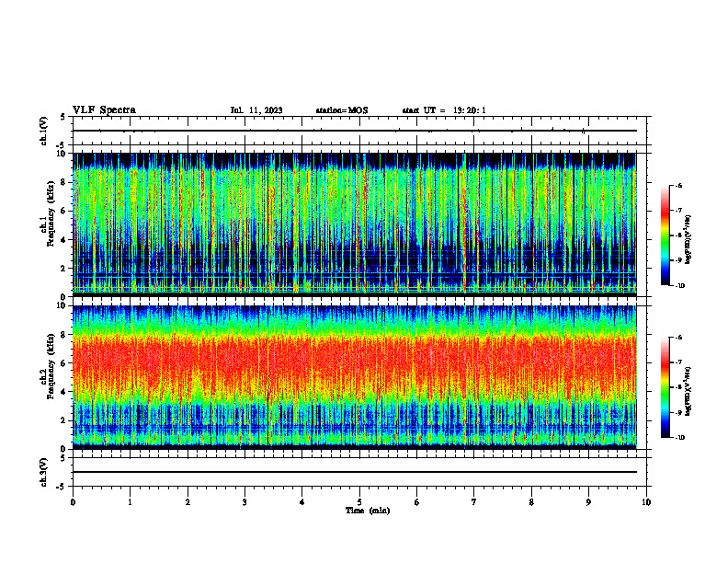
Task: Select the date text "Jul 11, 2023"
Action: [x=256, y=110]
